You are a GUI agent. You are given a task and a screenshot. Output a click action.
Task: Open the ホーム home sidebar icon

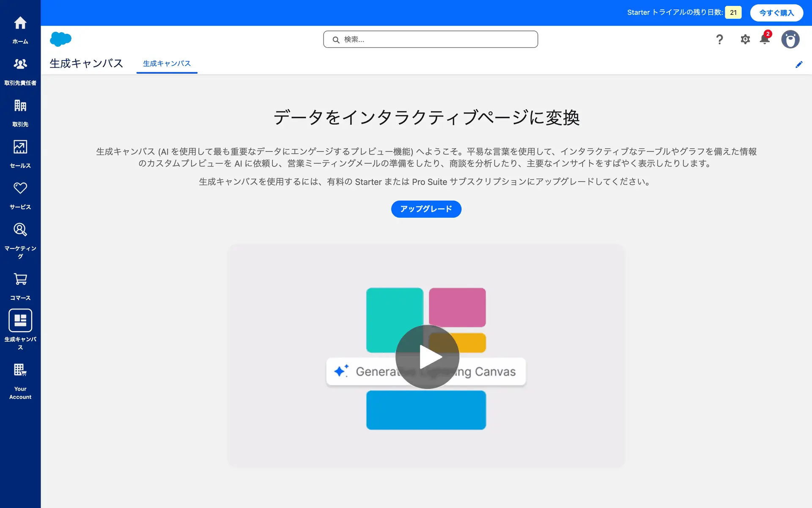20,28
